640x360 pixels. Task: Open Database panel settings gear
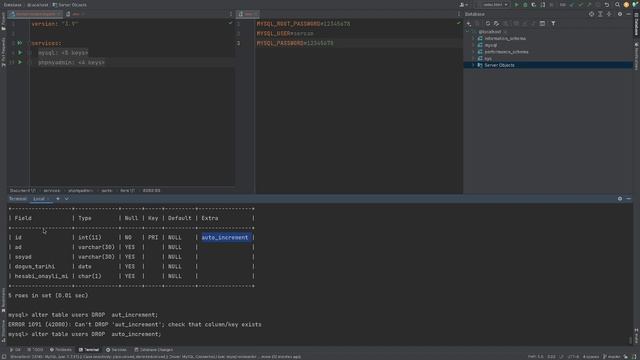point(620,14)
